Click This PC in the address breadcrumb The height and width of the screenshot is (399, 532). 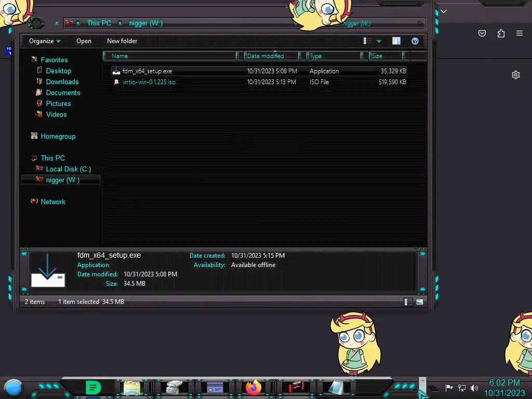(x=99, y=23)
